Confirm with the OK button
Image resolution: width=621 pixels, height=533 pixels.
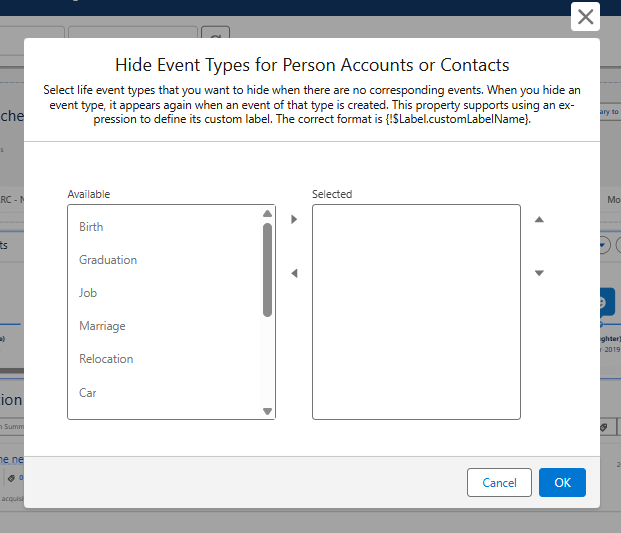pyautogui.click(x=562, y=483)
